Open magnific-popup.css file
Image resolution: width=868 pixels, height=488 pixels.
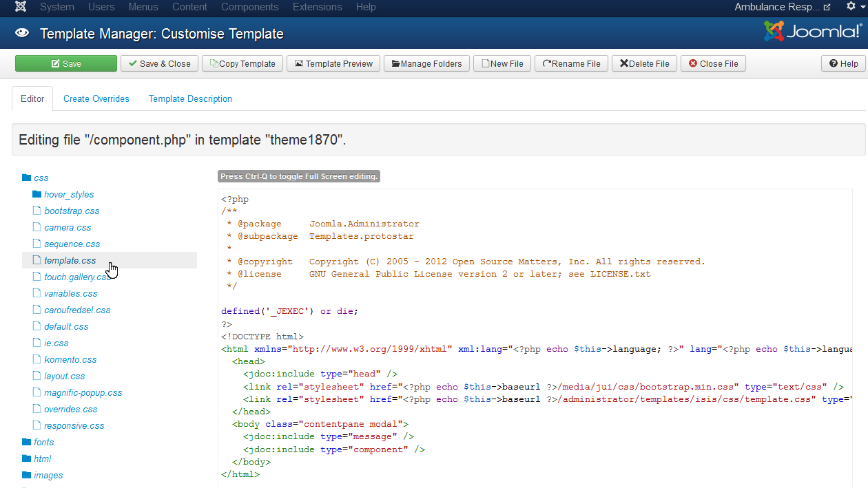(83, 393)
